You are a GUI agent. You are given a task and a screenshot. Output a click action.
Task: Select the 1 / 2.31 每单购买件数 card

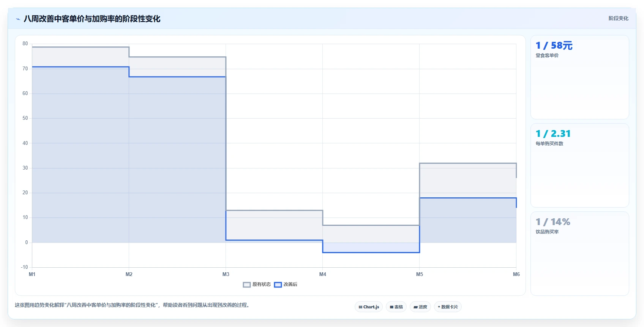click(x=579, y=165)
